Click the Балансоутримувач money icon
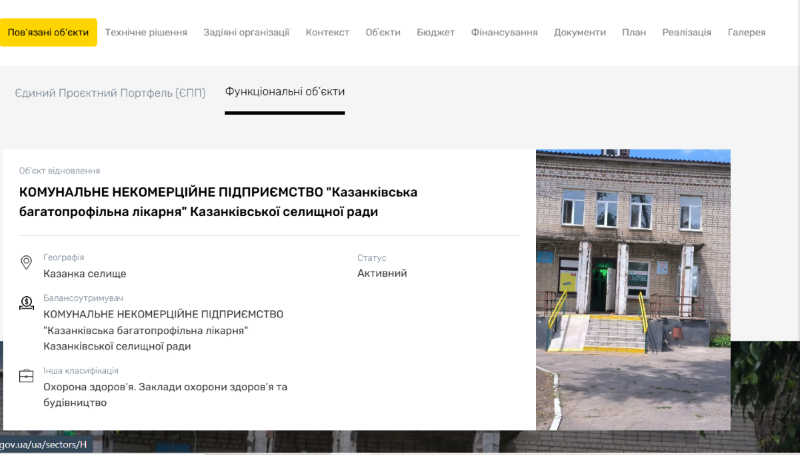Screen dimensions: 800x455 pos(26,303)
